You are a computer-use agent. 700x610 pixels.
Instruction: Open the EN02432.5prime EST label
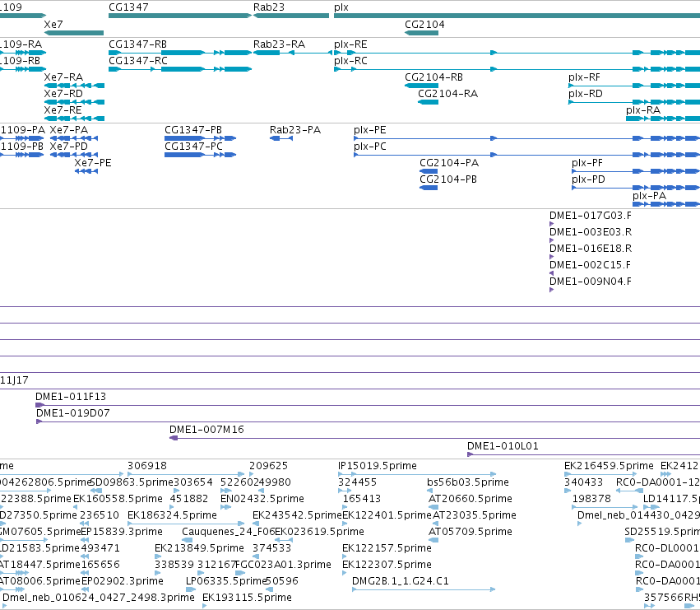262,498
